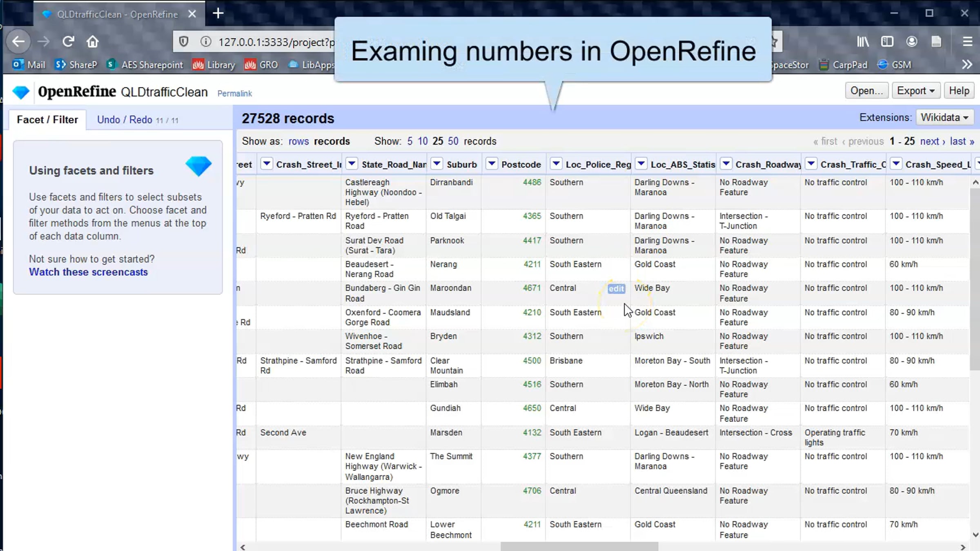Open the Library bookshelf icon

click(x=863, y=41)
